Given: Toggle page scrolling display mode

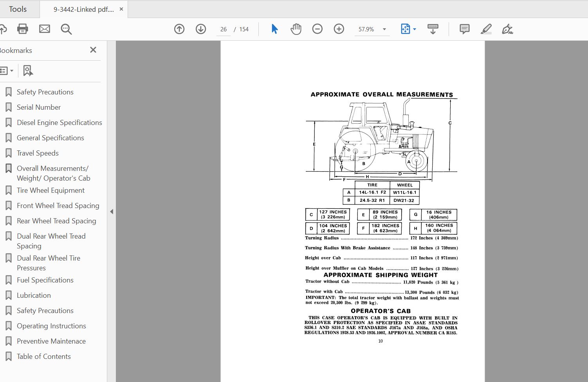Looking at the screenshot, I should point(433,29).
